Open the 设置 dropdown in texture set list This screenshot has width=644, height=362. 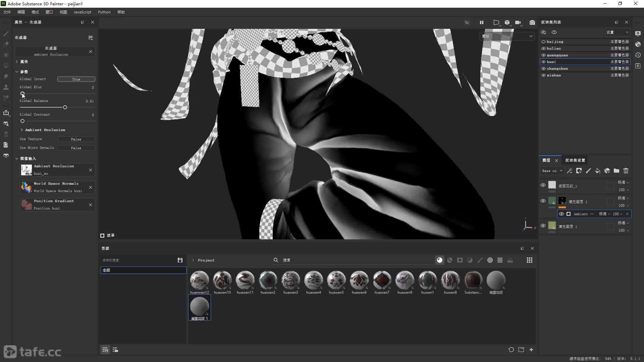pos(618,32)
